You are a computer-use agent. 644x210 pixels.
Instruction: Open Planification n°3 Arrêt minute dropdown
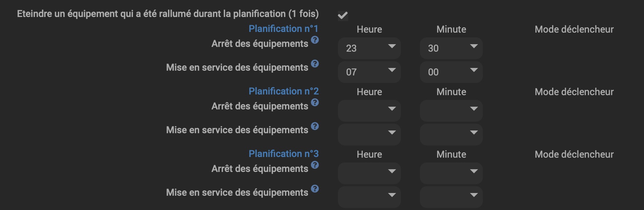(451, 173)
